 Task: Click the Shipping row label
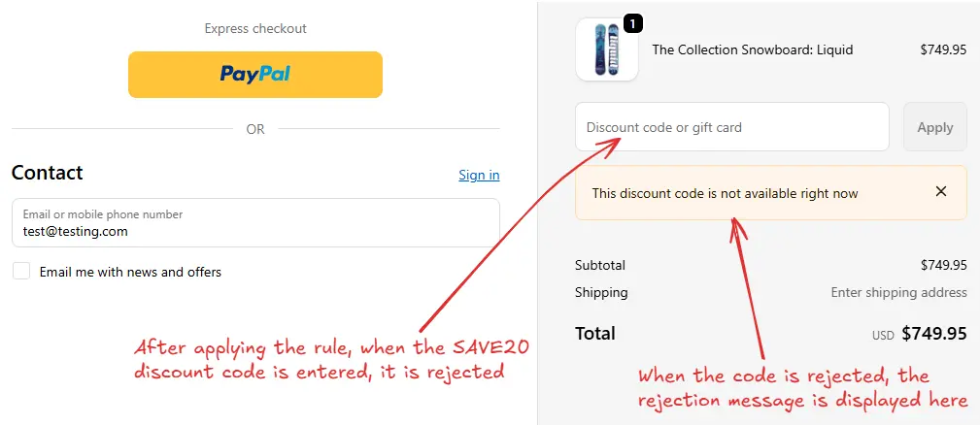pos(601,293)
